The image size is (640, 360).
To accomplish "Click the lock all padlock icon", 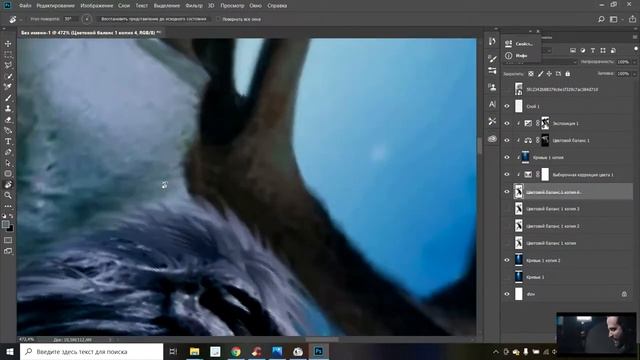I will point(568,74).
